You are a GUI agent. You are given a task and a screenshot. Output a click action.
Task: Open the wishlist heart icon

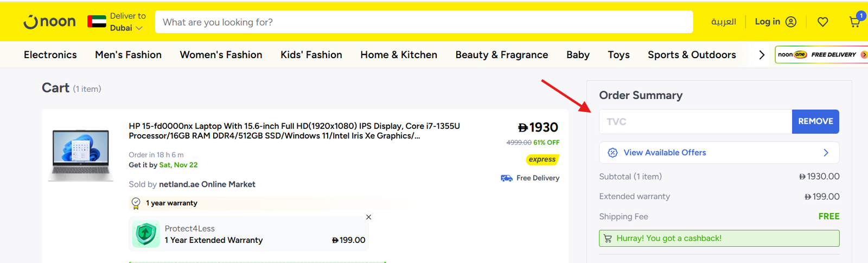(x=822, y=22)
